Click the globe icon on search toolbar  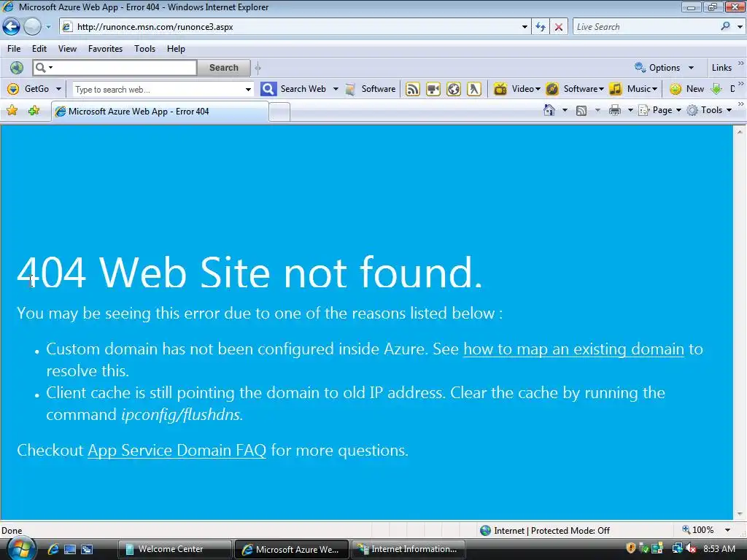click(x=17, y=68)
